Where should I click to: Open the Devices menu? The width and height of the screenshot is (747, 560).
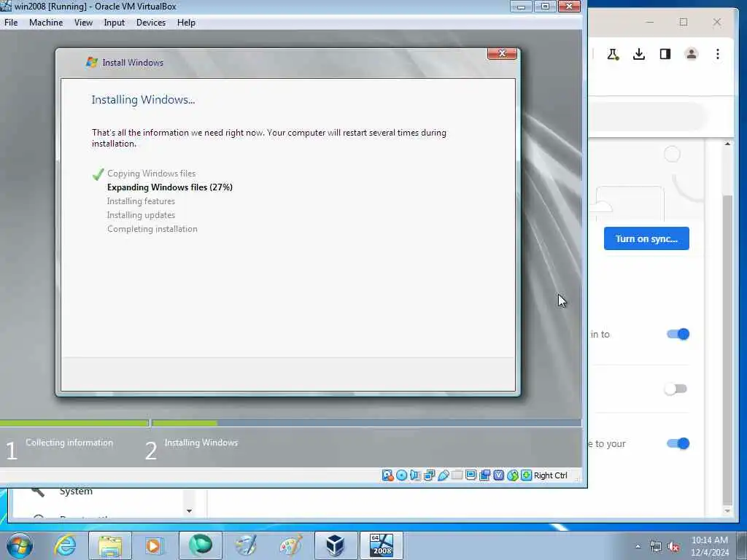tap(151, 23)
